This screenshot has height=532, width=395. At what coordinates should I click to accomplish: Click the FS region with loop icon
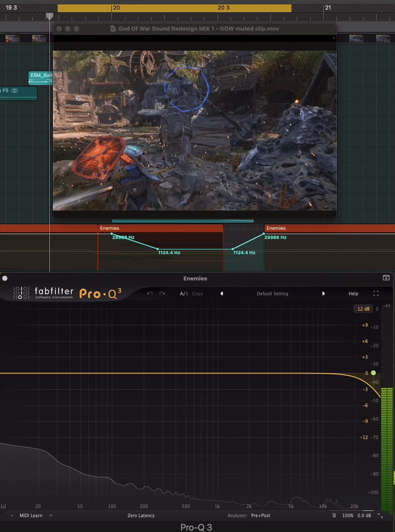tap(18, 93)
